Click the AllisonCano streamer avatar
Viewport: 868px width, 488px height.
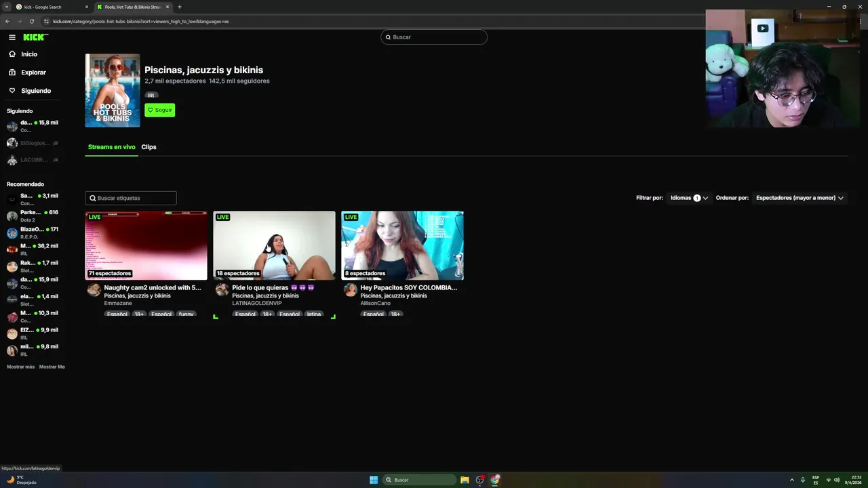pos(350,290)
